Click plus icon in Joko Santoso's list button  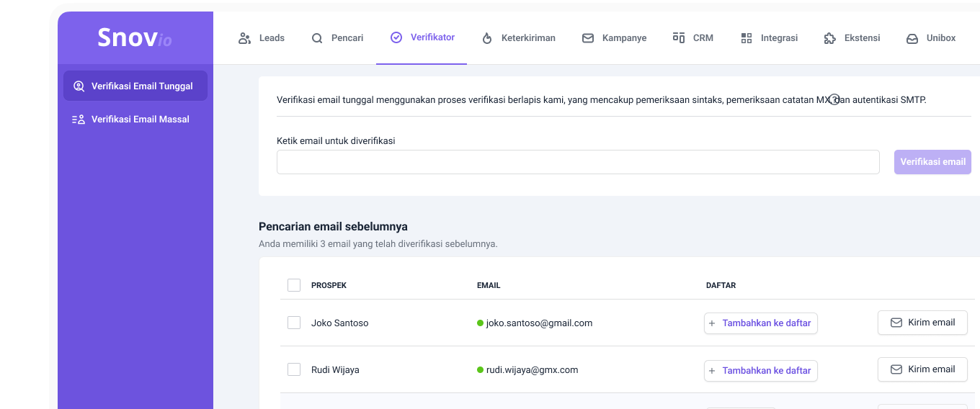pyautogui.click(x=712, y=323)
